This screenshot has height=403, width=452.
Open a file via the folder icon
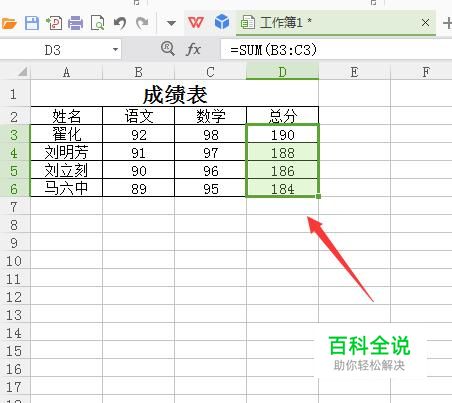[x=9, y=23]
